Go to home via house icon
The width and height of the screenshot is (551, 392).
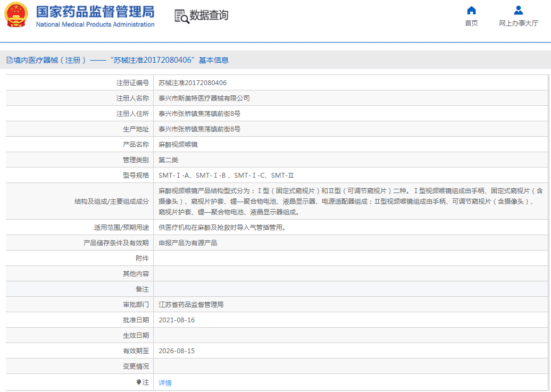click(x=471, y=11)
